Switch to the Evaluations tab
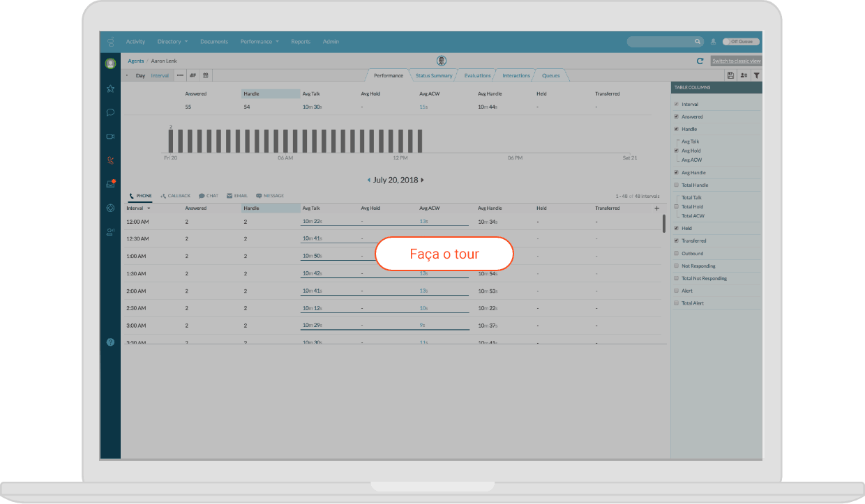This screenshot has width=865, height=504. (477, 75)
